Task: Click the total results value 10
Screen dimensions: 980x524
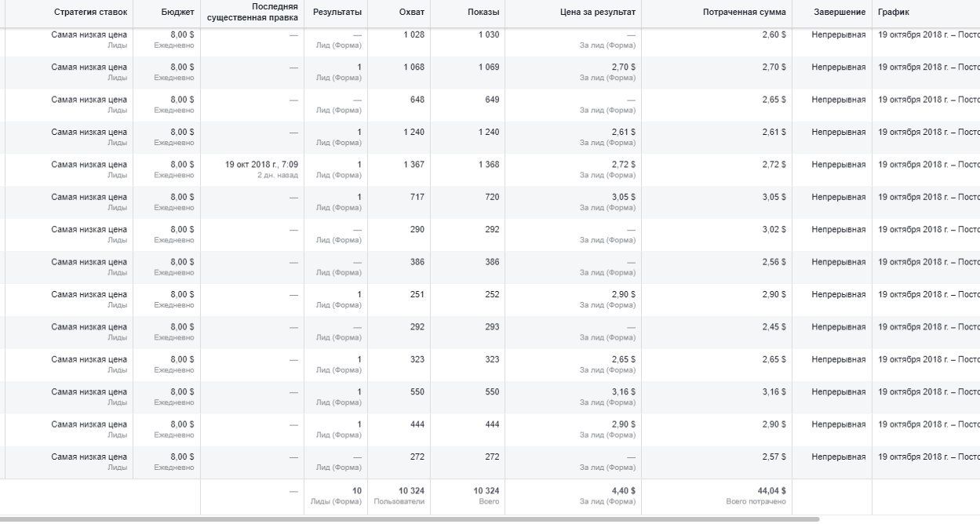Action: (357, 491)
